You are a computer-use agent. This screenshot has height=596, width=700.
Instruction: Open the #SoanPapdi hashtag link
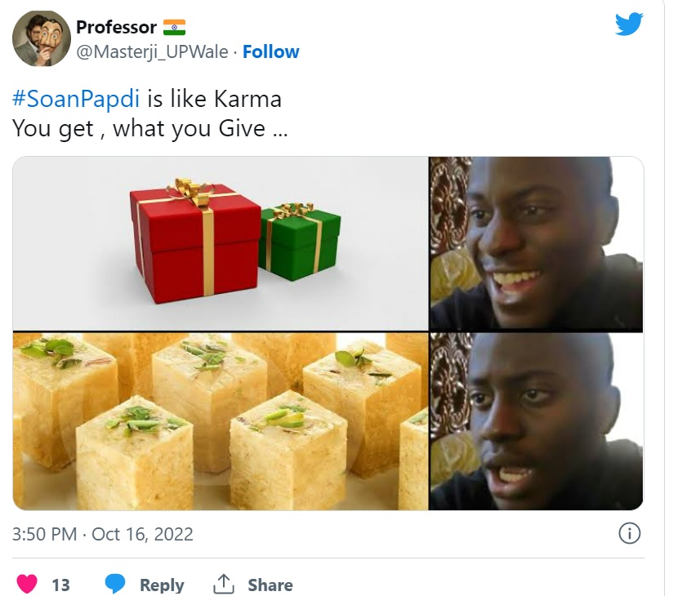pyautogui.click(x=76, y=99)
